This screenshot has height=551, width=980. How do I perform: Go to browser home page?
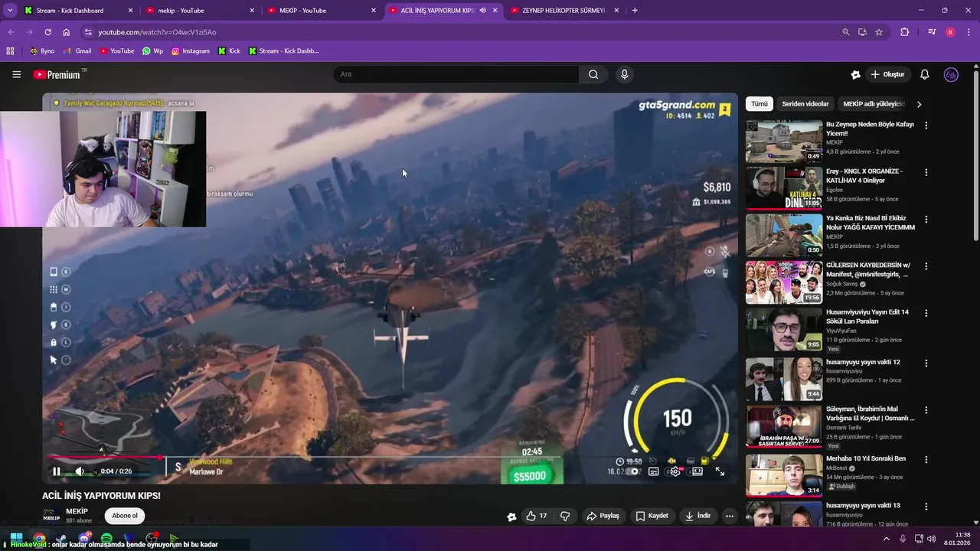pyautogui.click(x=67, y=32)
